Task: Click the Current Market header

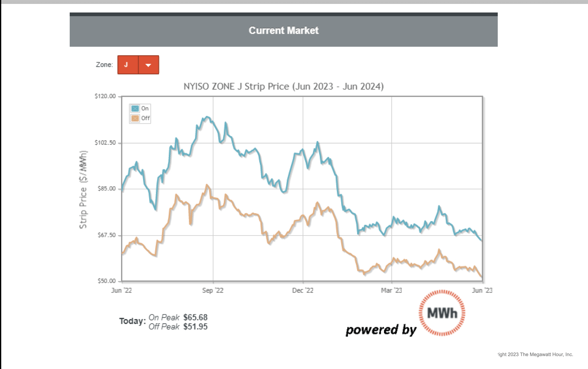Action: (283, 31)
